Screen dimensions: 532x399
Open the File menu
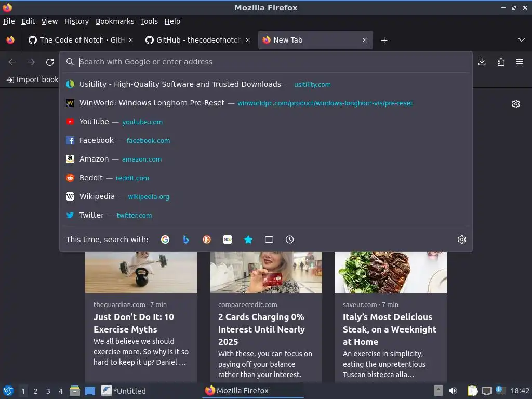[x=9, y=21]
